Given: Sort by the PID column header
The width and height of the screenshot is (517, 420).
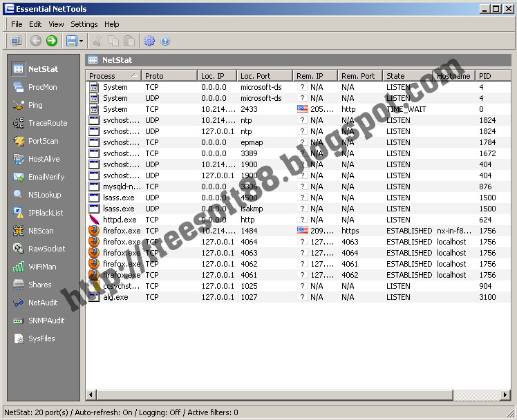Looking at the screenshot, I should [x=493, y=76].
